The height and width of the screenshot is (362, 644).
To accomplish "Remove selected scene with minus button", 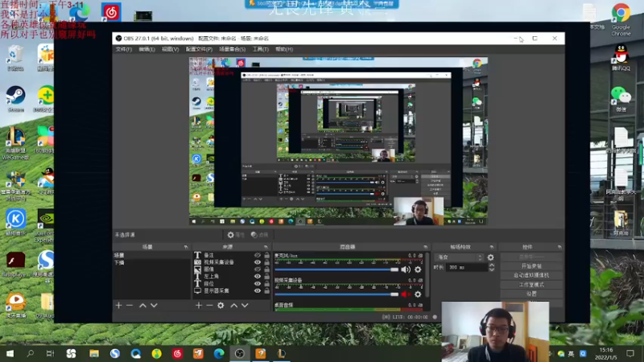I will click(x=130, y=306).
